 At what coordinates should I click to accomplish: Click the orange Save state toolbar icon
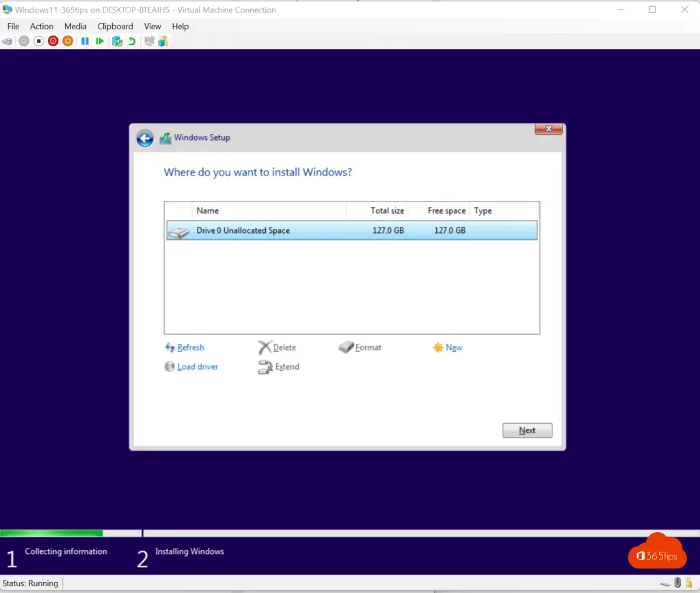pyautogui.click(x=68, y=41)
